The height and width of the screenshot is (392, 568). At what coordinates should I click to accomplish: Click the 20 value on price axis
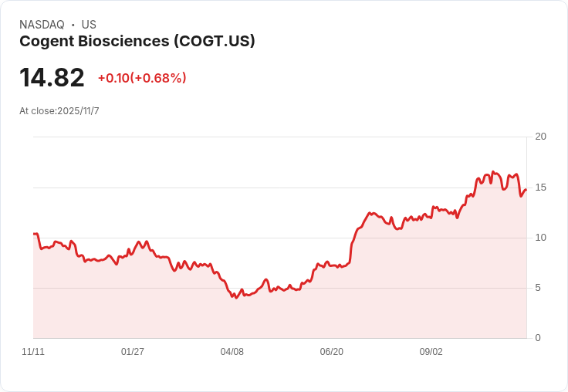(x=540, y=137)
